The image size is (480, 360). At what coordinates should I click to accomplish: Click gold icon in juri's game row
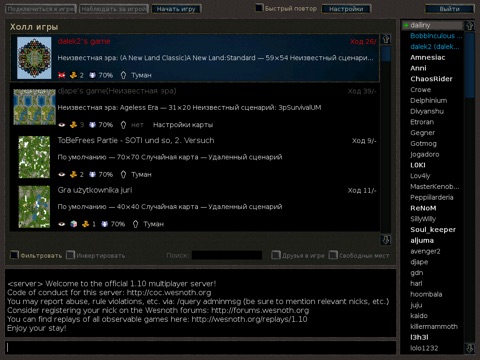(x=85, y=224)
